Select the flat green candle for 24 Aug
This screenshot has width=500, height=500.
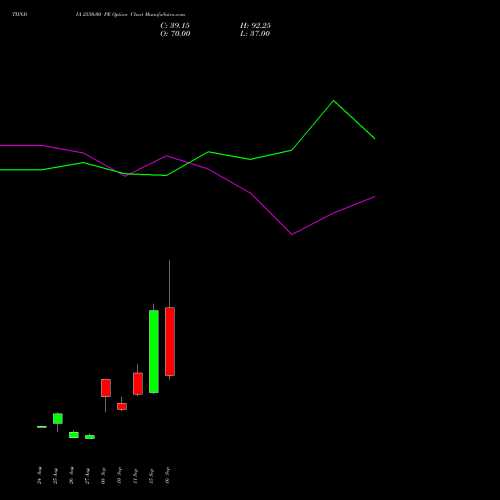click(x=42, y=427)
